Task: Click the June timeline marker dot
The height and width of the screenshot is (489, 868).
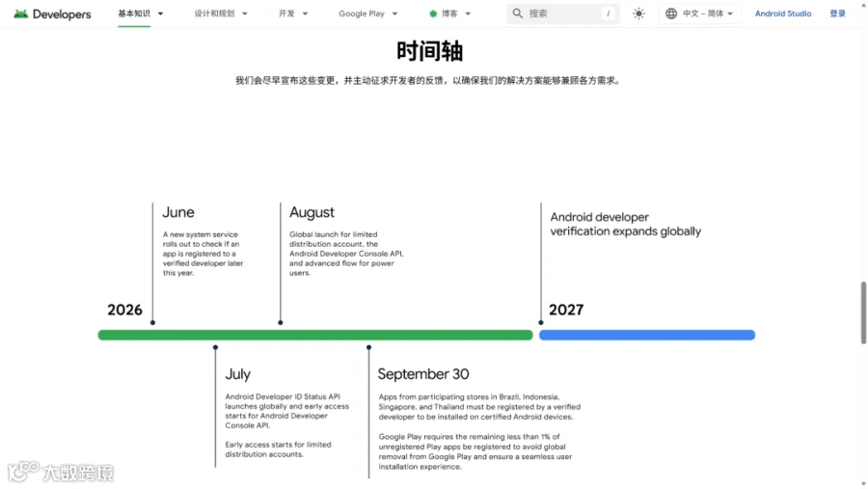Action: pos(152,322)
